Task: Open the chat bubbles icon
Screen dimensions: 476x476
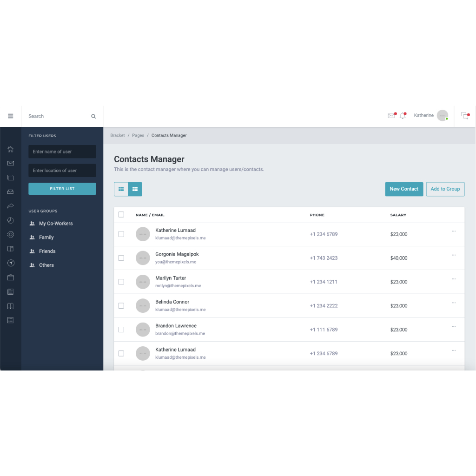Action: pos(465,115)
